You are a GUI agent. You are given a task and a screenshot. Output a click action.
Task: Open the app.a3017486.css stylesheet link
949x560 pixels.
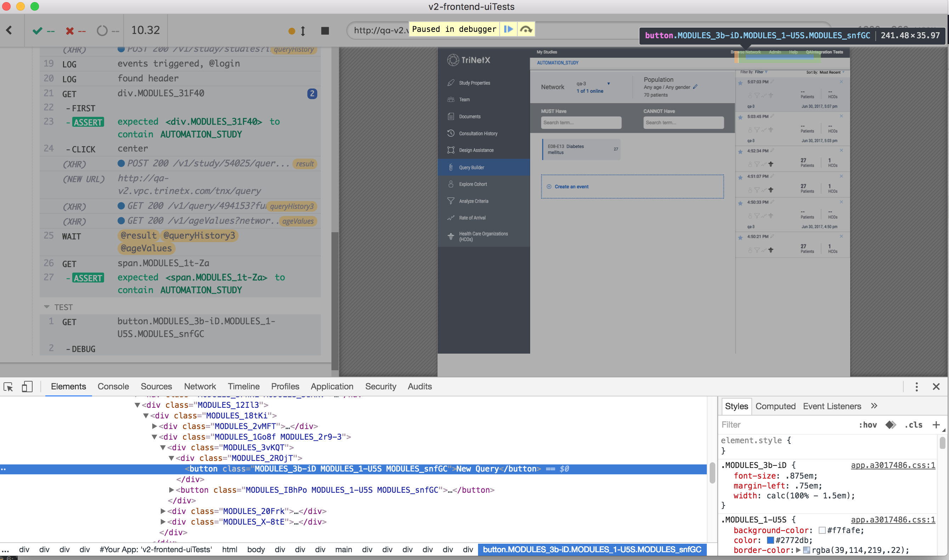(x=892, y=465)
